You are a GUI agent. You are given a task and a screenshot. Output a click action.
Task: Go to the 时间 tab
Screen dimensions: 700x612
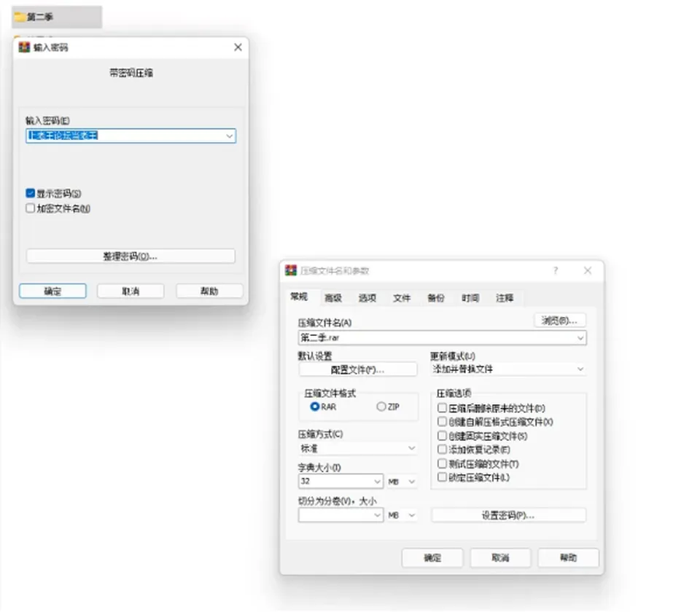[470, 298]
